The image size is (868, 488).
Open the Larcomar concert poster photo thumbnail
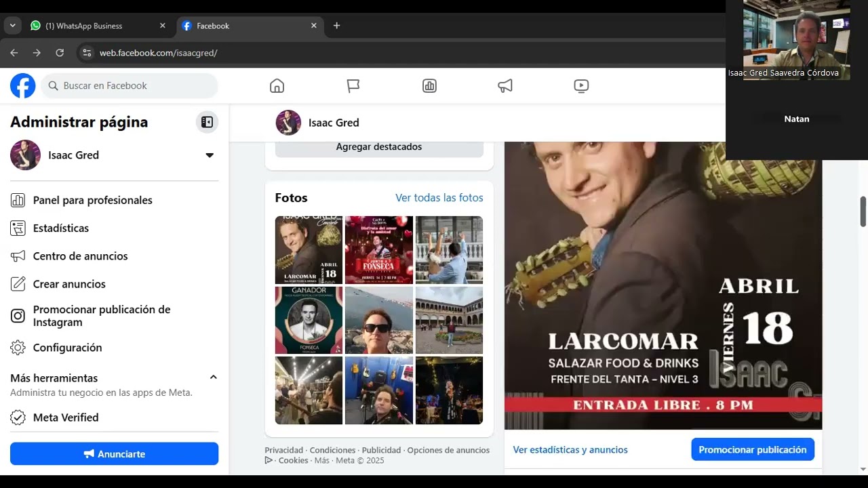click(309, 249)
